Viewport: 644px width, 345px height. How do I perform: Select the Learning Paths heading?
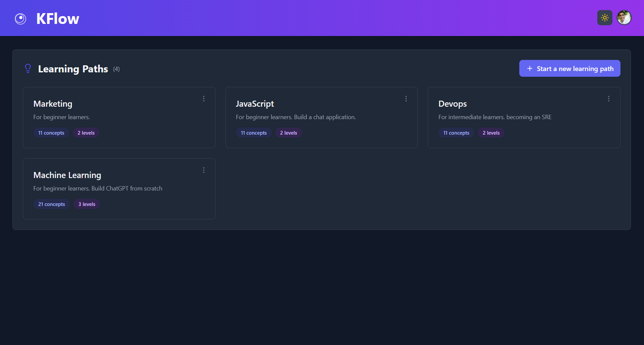pos(73,69)
